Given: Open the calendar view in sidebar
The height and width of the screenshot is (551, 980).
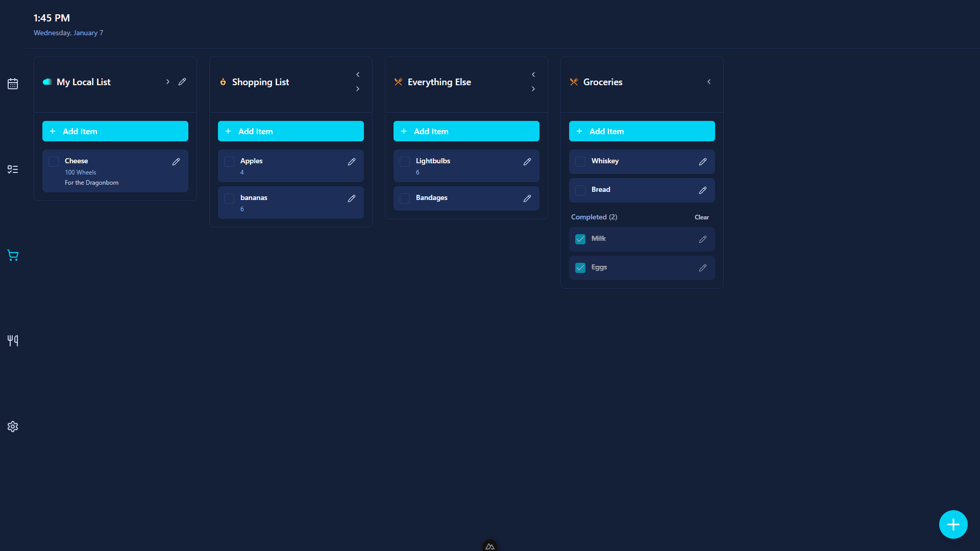Looking at the screenshot, I should coord(13,84).
